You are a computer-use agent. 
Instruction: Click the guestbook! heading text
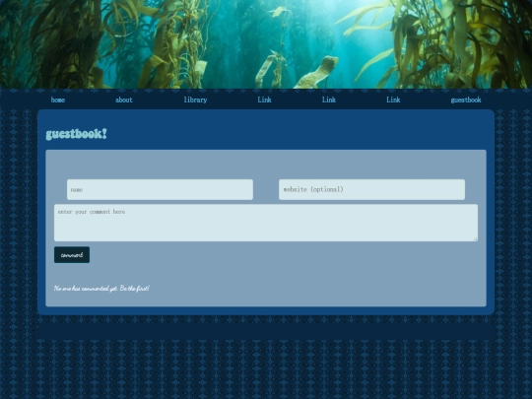76,134
